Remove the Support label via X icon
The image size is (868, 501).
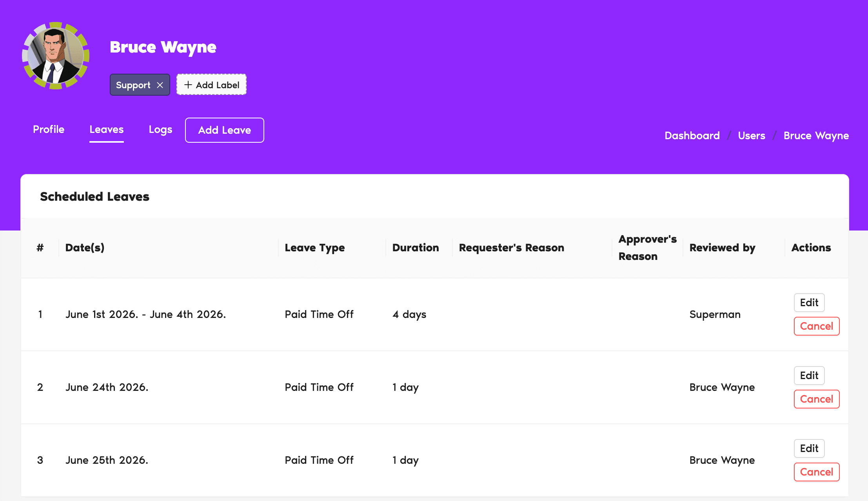[160, 85]
